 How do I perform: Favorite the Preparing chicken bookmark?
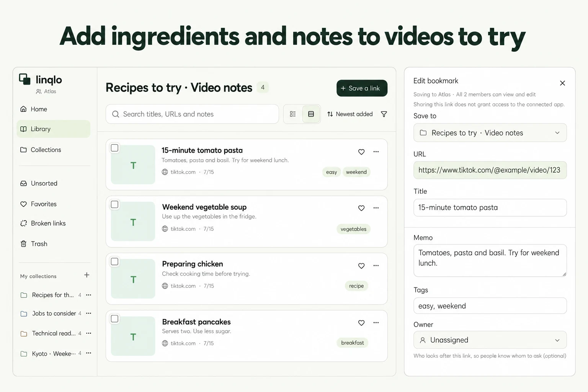pyautogui.click(x=361, y=266)
